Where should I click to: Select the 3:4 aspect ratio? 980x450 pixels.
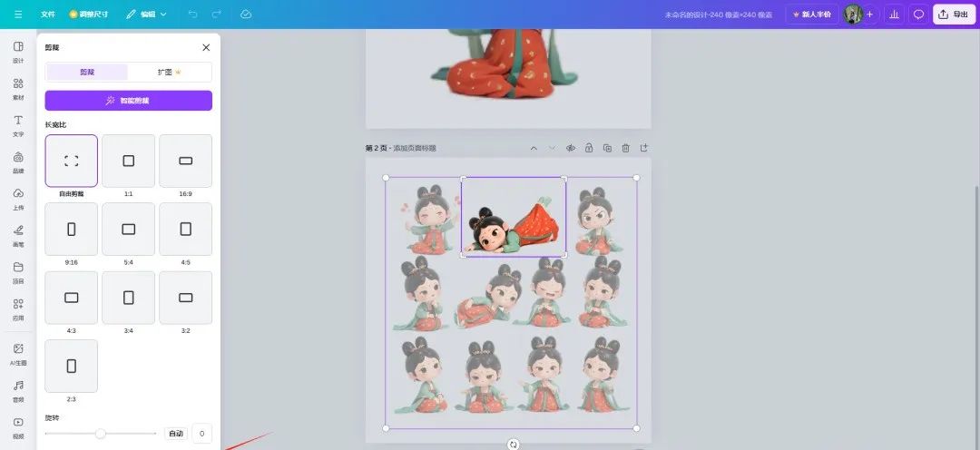point(128,298)
